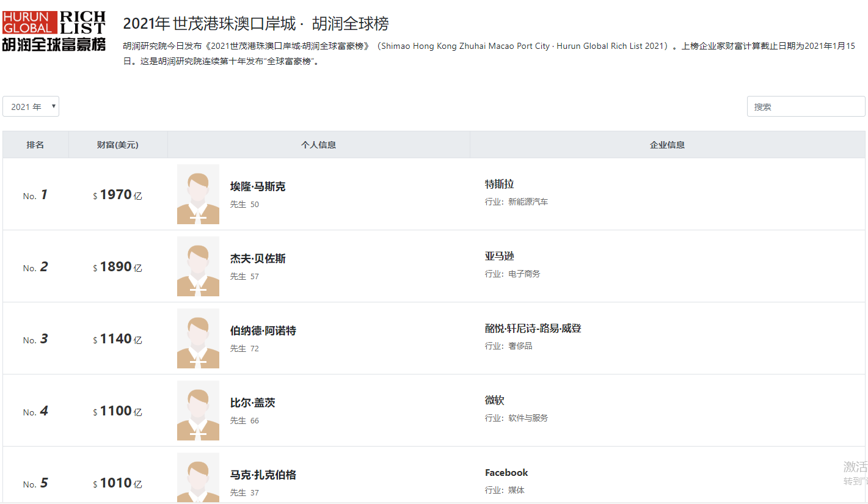Screen dimensions: 868x504
Task: Click 马克·扎克伯格's avatar picture
Action: [x=198, y=478]
